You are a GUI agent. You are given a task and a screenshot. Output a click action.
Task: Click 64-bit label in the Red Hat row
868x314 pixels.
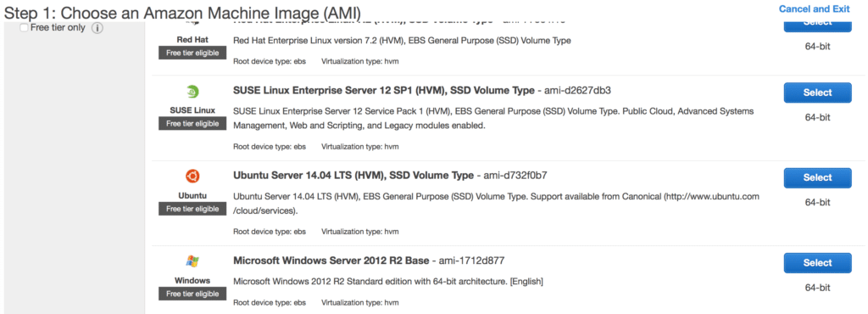tap(818, 47)
